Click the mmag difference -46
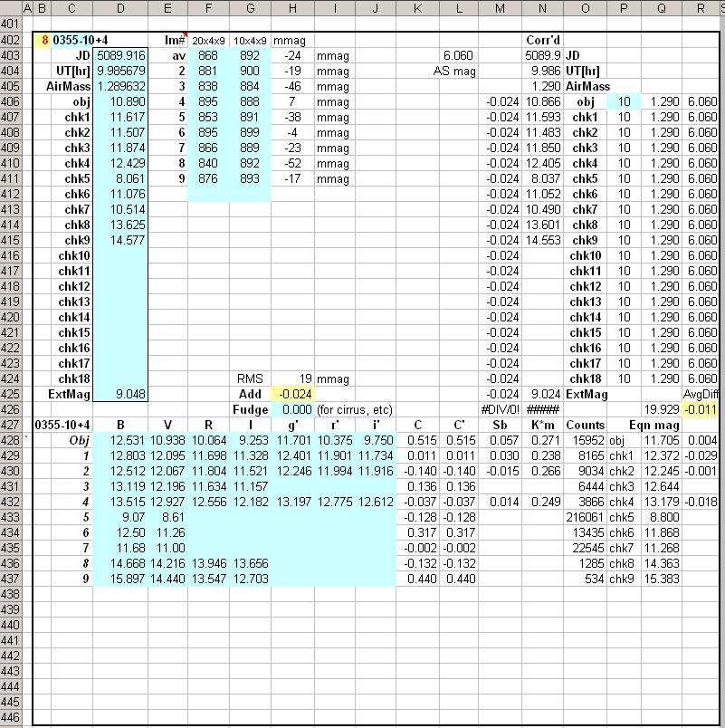Image resolution: width=725 pixels, height=728 pixels. pos(293,86)
